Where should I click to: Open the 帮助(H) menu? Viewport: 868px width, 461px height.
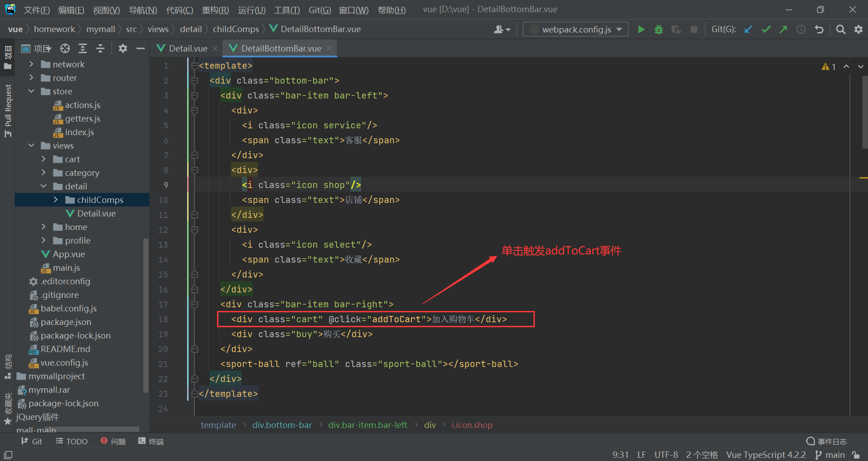392,10
